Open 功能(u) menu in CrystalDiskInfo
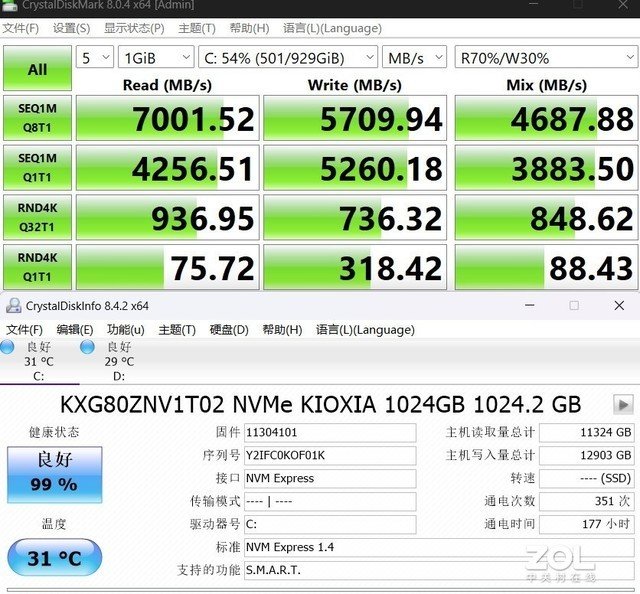Viewport: 640px width, 594px height. coord(126,329)
